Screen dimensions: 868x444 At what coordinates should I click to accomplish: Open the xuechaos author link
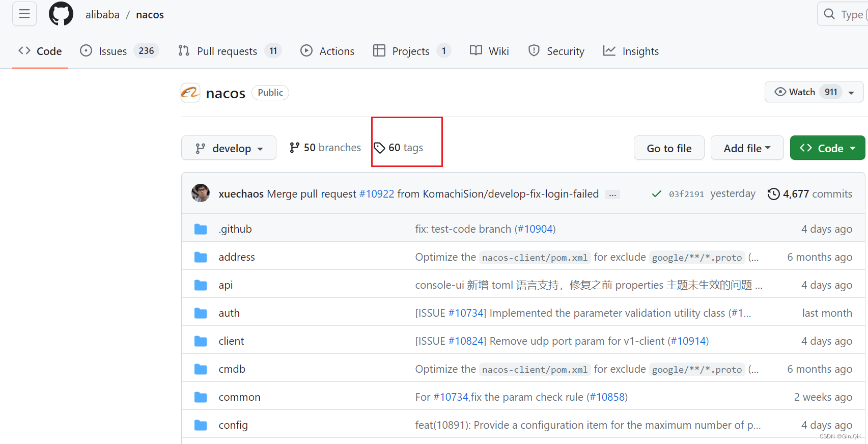point(241,194)
